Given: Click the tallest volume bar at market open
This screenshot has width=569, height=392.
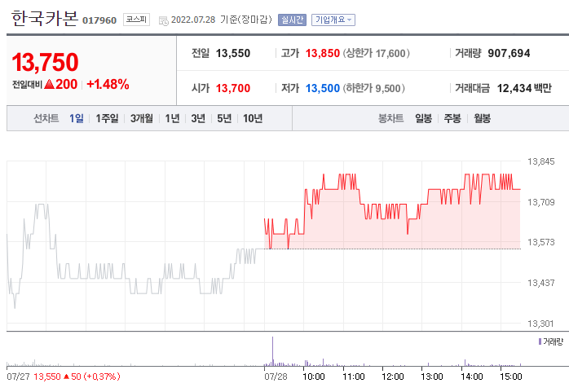Looking at the screenshot, I should click(x=272, y=351).
